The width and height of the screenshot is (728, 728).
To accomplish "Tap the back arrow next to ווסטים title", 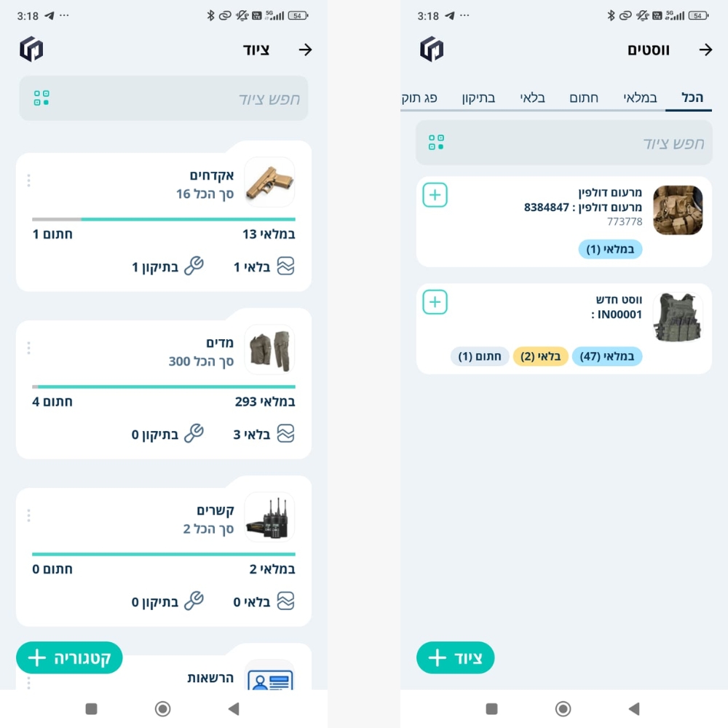I will point(705,50).
